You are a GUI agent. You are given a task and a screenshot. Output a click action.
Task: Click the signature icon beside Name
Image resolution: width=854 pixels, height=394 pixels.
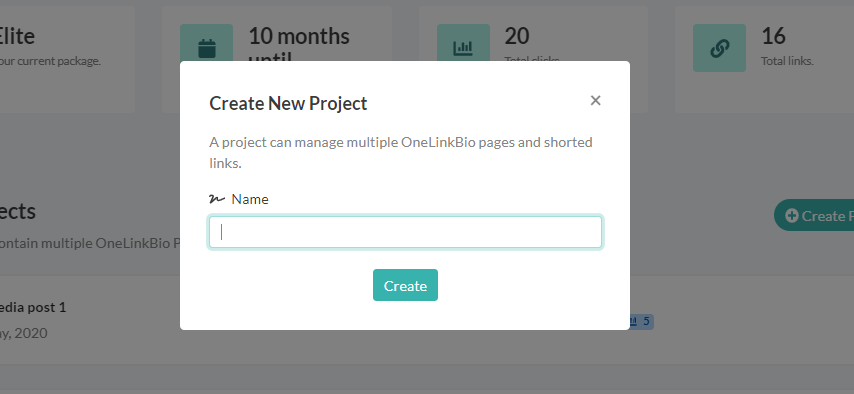pyautogui.click(x=217, y=199)
